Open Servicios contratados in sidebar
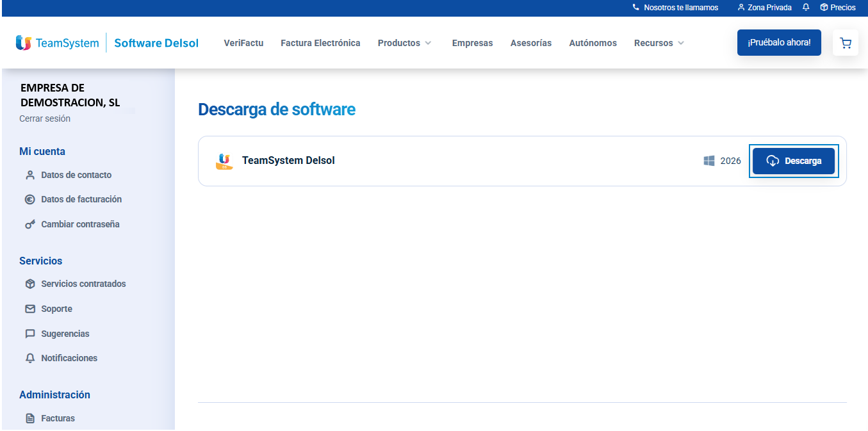The width and height of the screenshot is (868, 431). coord(83,284)
